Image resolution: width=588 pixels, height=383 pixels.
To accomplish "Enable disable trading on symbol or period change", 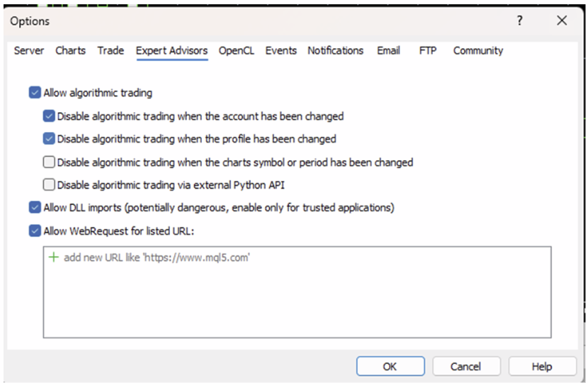I will point(49,162).
